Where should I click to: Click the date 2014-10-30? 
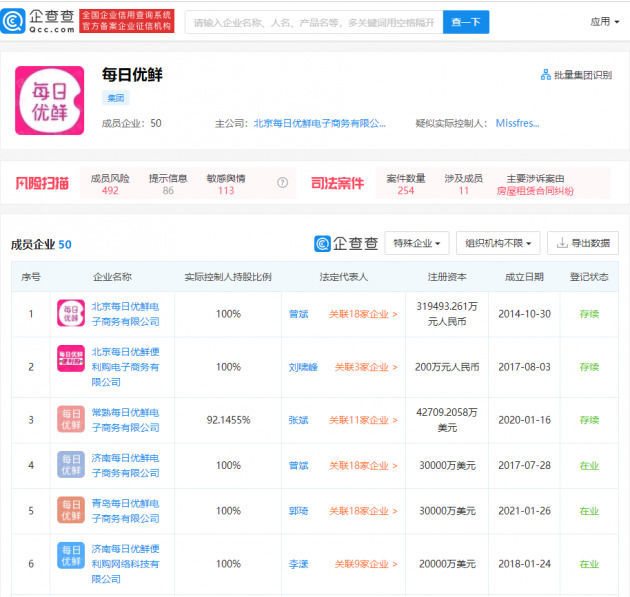coord(524,314)
